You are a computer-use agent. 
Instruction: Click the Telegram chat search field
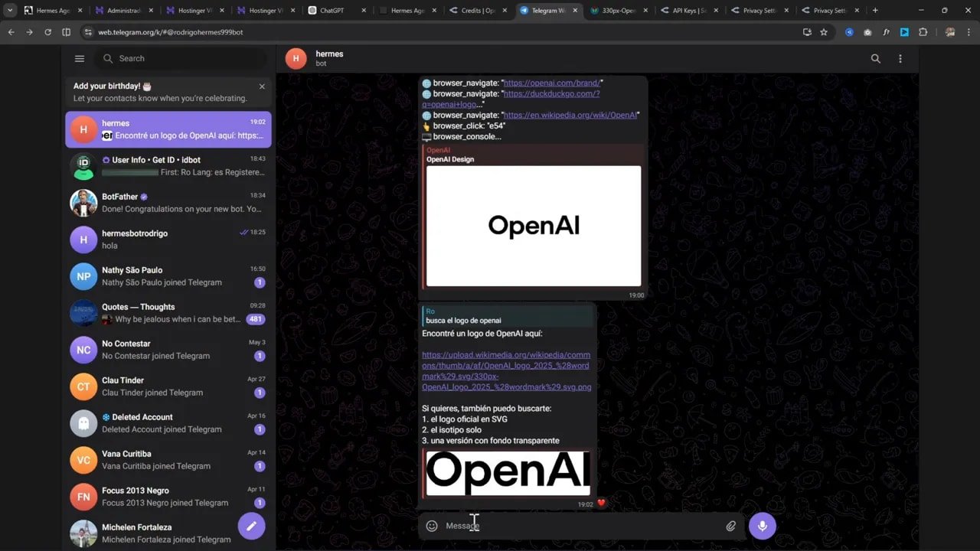(181, 58)
